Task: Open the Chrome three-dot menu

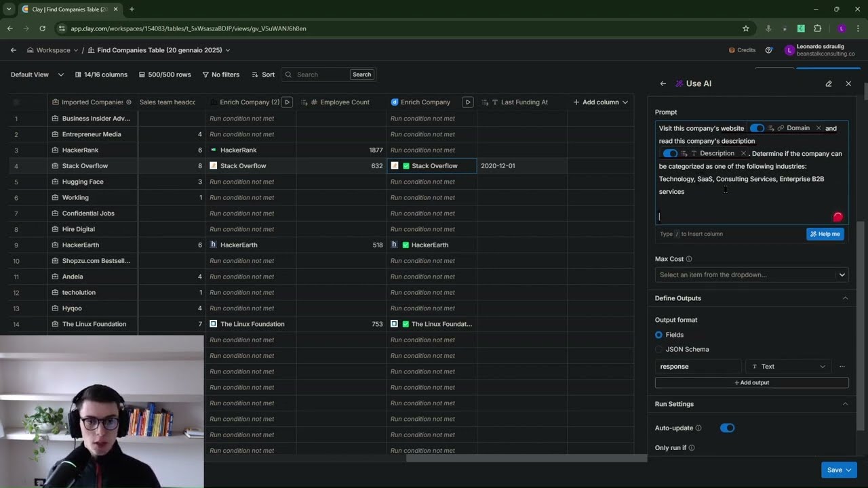Action: [x=858, y=28]
